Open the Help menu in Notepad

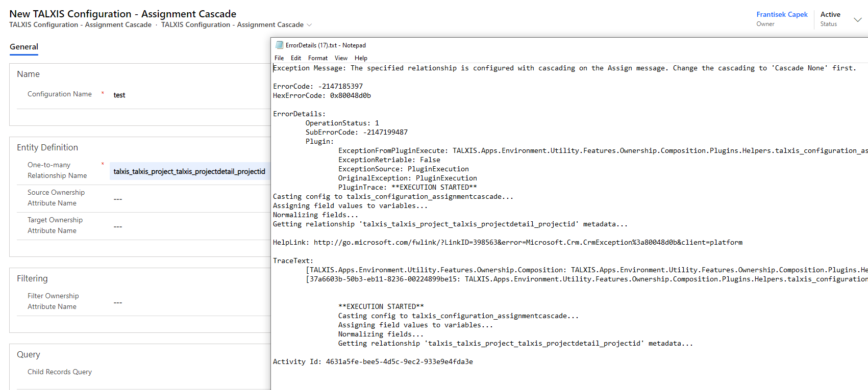click(361, 58)
